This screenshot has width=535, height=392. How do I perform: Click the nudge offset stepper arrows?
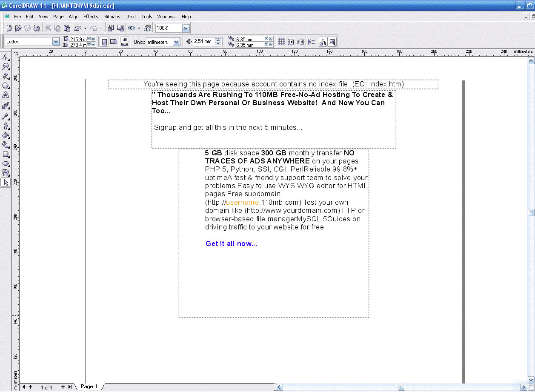click(x=218, y=41)
